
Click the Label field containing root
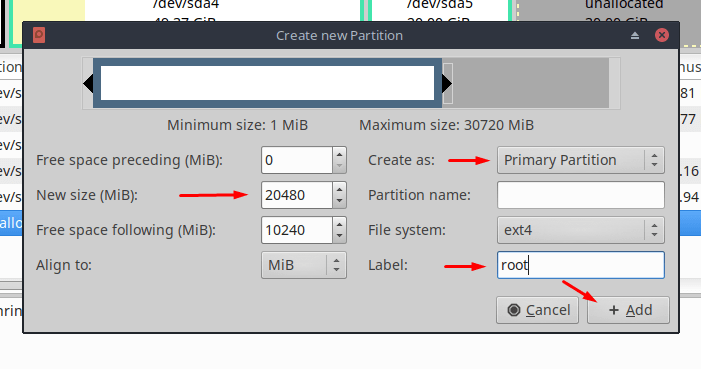coord(580,265)
